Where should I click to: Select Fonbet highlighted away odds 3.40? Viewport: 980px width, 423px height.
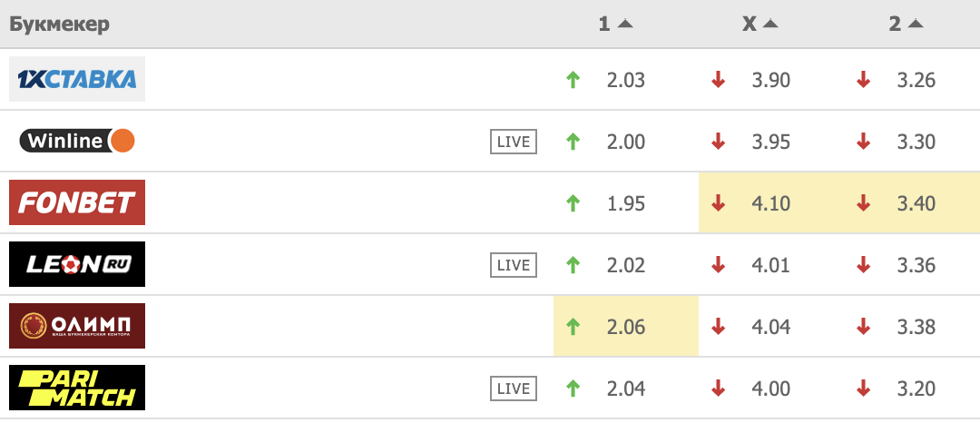tap(916, 203)
